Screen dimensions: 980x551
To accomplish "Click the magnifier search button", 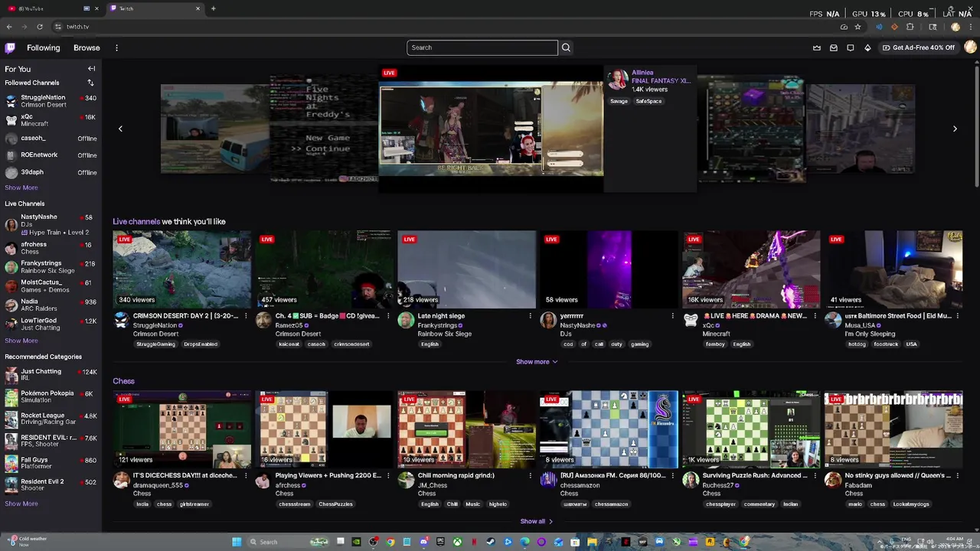I will pyautogui.click(x=566, y=47).
